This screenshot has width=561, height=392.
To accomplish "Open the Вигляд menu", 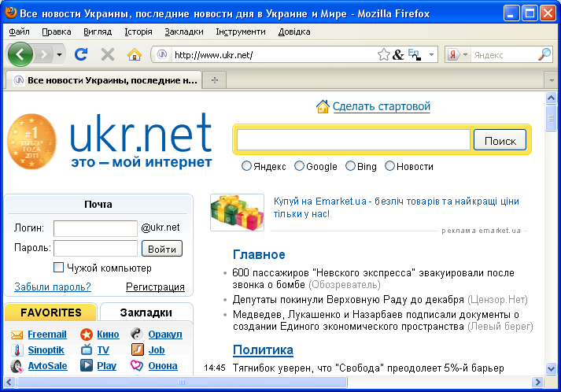I will tap(98, 31).
